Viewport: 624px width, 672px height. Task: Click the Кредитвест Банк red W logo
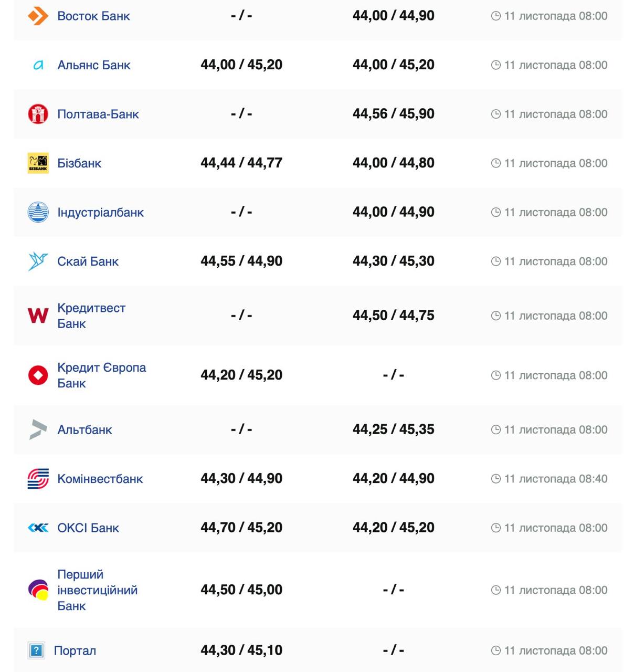pyautogui.click(x=38, y=316)
